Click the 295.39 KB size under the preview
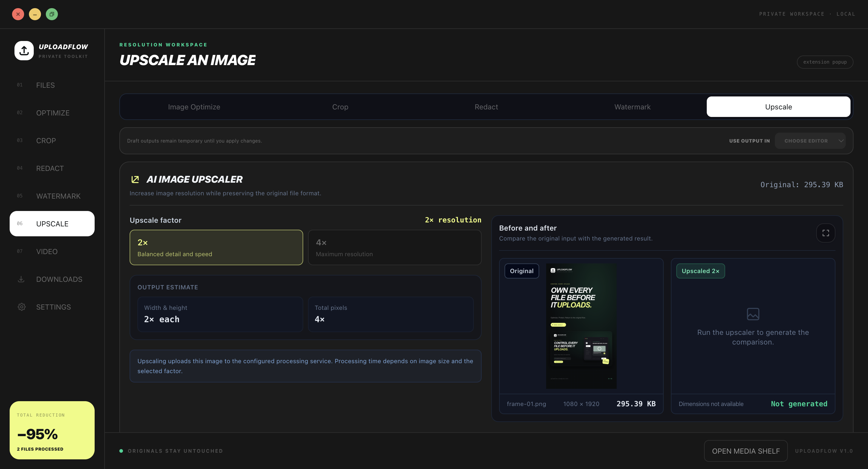 click(636, 404)
